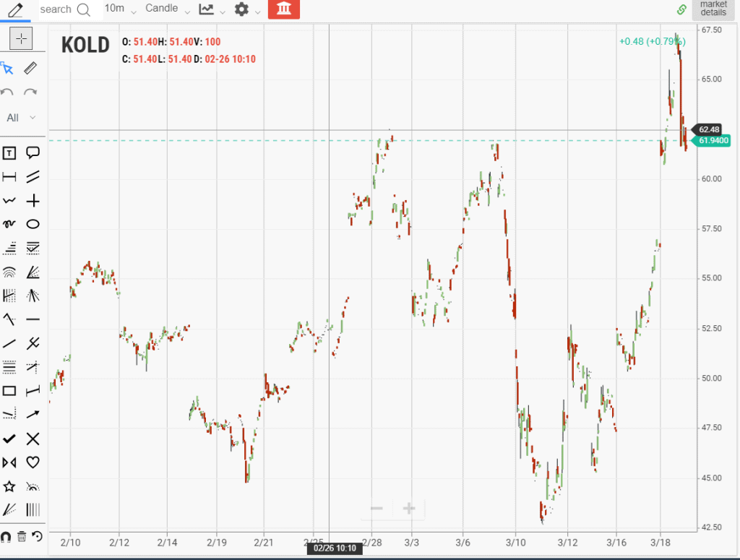Toggle the magnet snap mode
Screen dimensions: 740x560
(6, 536)
